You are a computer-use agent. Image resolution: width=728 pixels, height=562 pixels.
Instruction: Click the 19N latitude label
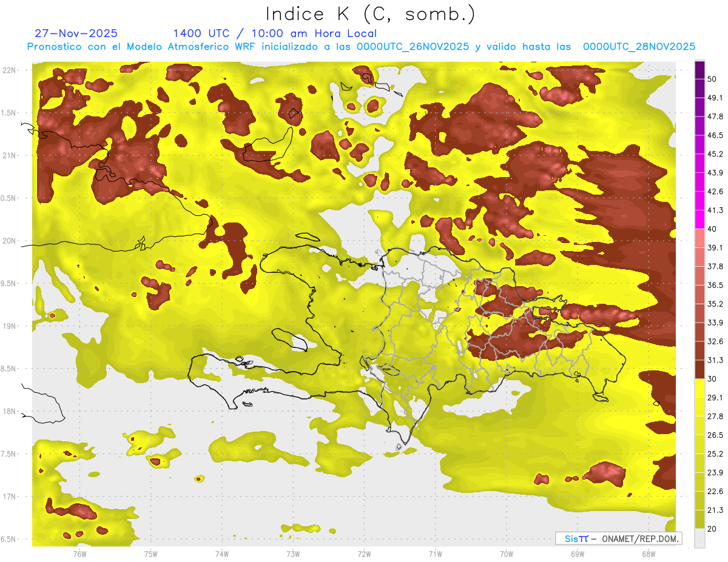coord(9,326)
